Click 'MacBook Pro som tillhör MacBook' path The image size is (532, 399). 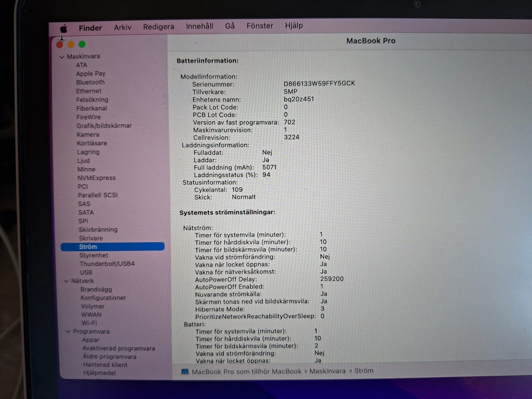246,371
